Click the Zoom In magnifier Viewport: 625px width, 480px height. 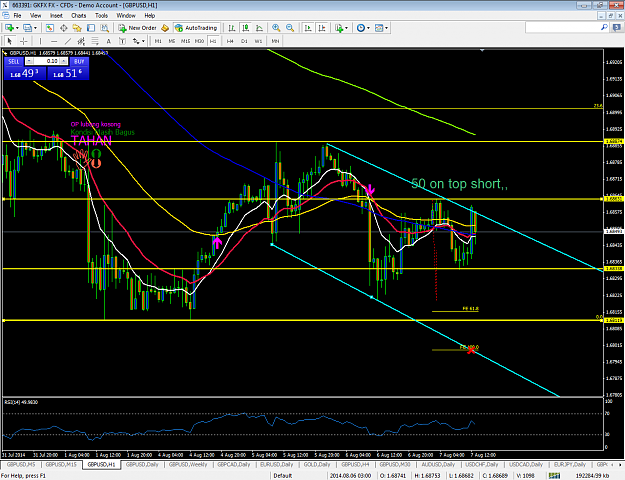tap(276, 28)
